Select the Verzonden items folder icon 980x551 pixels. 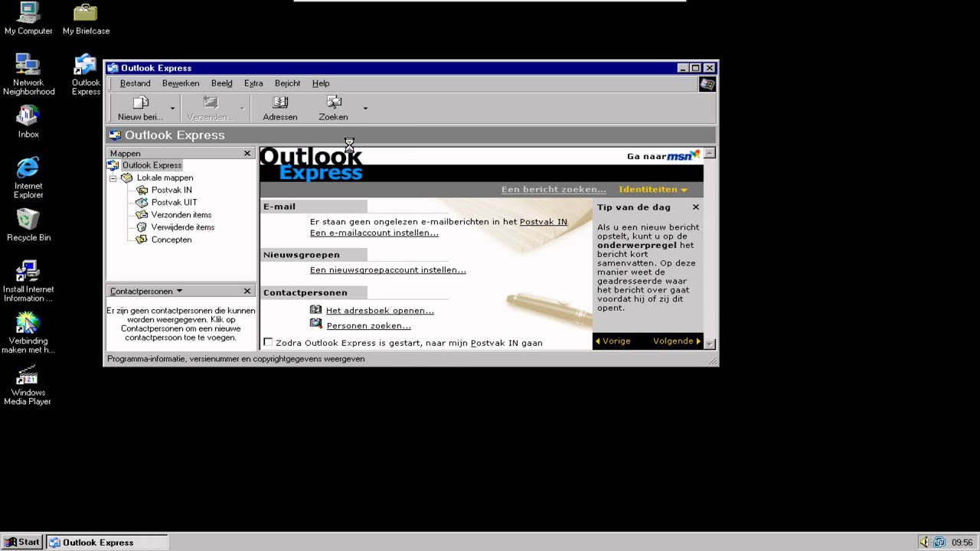(x=142, y=215)
